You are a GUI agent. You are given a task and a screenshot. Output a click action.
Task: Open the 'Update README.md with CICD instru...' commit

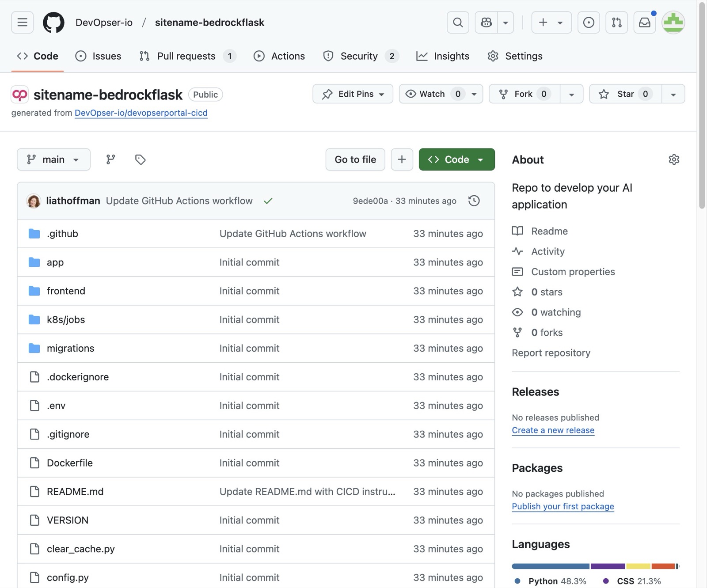(x=308, y=492)
